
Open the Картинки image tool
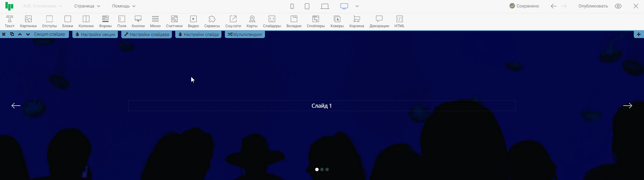tap(28, 21)
